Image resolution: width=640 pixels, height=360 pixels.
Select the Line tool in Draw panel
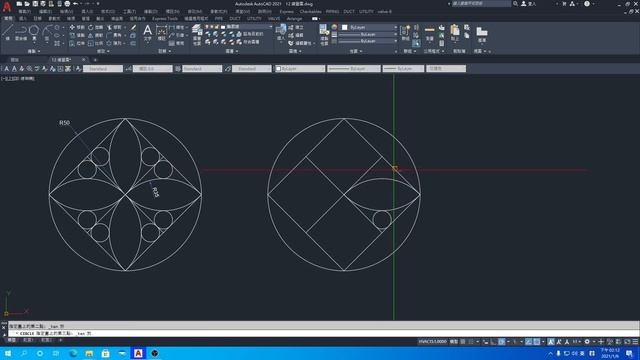tap(8, 31)
